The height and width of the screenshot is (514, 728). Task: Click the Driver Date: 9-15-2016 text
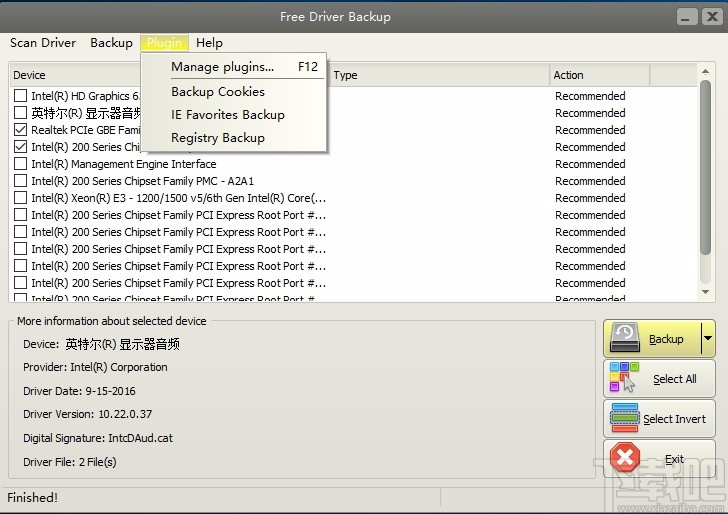coord(79,391)
